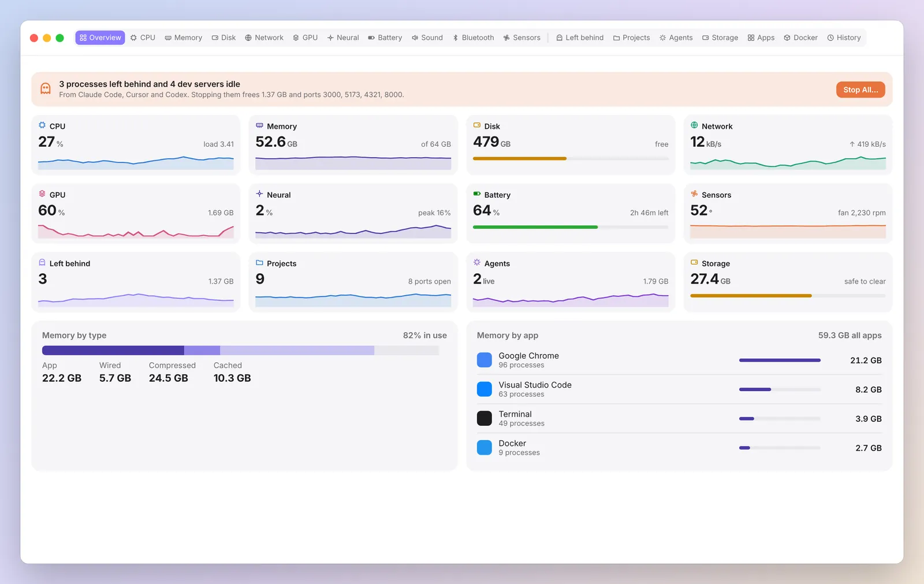Select the Bluetooth tab

click(x=473, y=38)
